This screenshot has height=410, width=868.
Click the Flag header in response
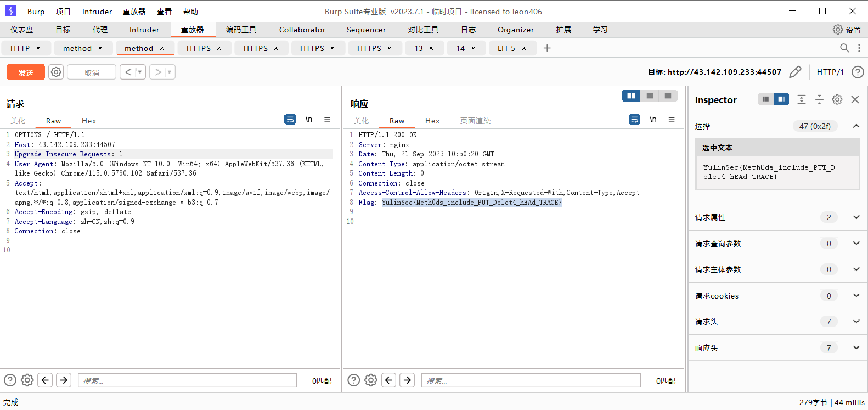(x=368, y=202)
